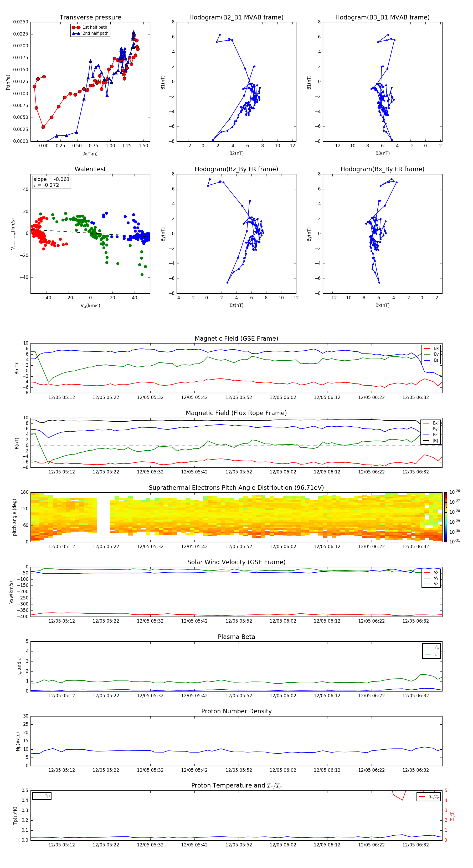Viewport: 473px width, 868px height.
Task: Click the pitch angle color bar
Action: click(x=446, y=517)
